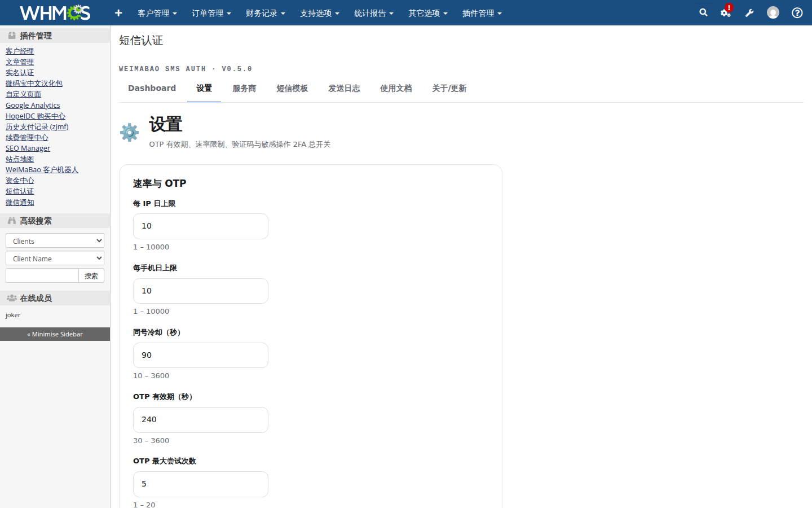Open the wrench configuration icon
812x508 pixels.
(x=749, y=12)
